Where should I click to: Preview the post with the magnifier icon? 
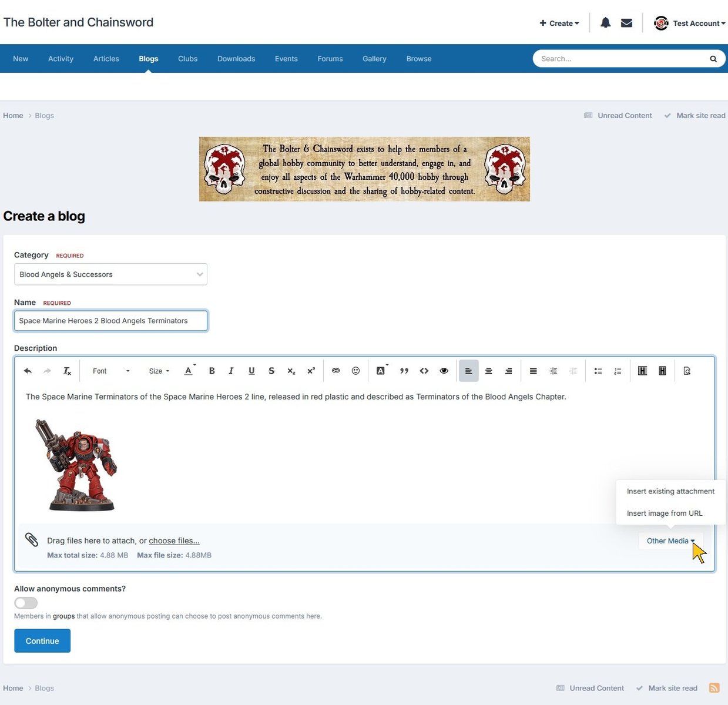(687, 371)
